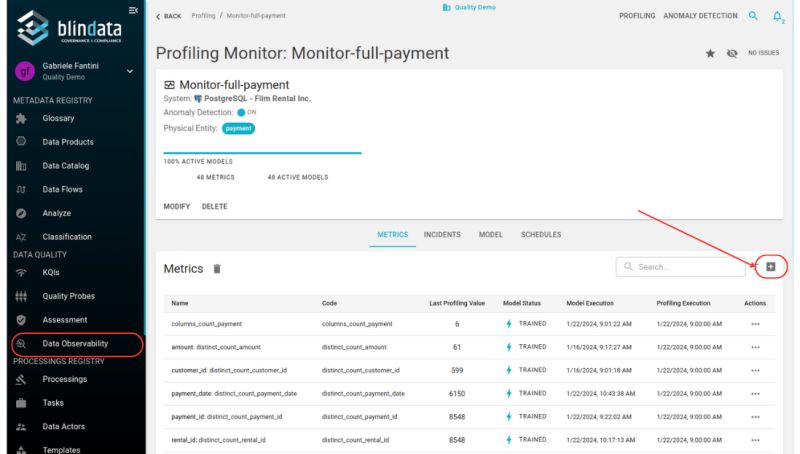Screen dimensions: 800x454
Task: Open actions menu for columns_count_payment row
Action: click(x=755, y=324)
